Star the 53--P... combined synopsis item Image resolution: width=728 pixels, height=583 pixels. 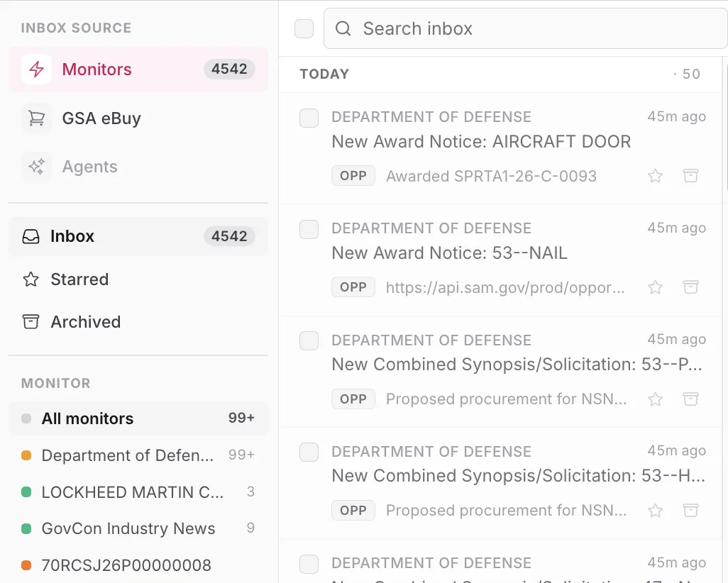[x=655, y=399]
